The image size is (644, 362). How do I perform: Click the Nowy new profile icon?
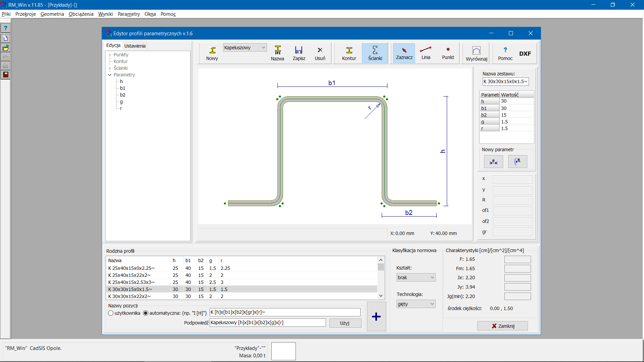[x=212, y=53]
